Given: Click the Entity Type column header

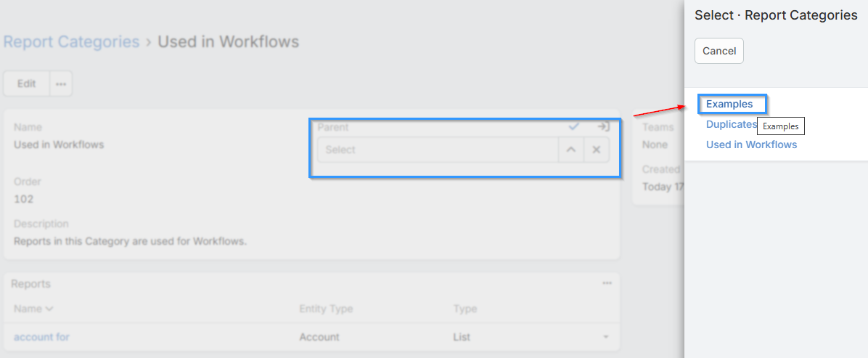Looking at the screenshot, I should click(326, 309).
